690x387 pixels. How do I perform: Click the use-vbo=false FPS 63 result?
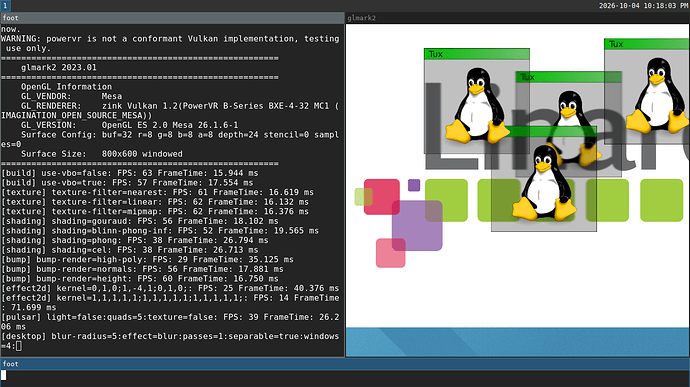coord(130,173)
